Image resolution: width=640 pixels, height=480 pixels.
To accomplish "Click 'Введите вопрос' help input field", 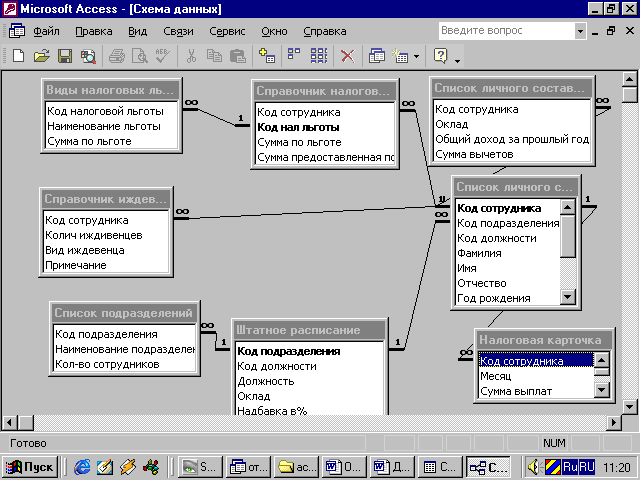I will coord(505,31).
